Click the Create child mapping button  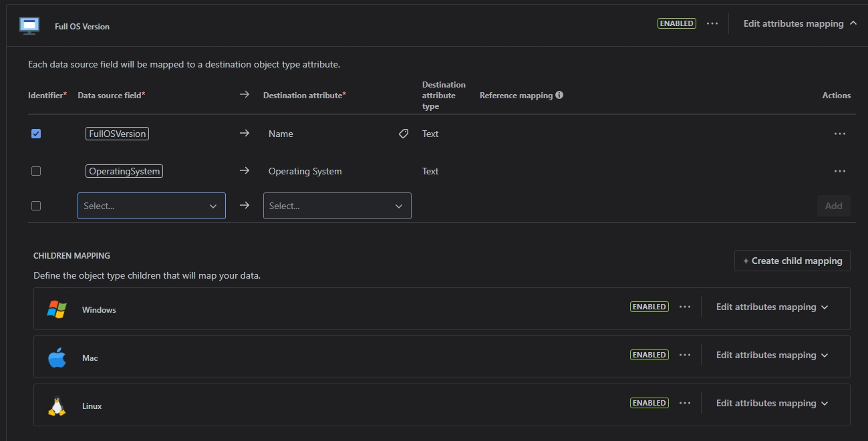pyautogui.click(x=792, y=261)
